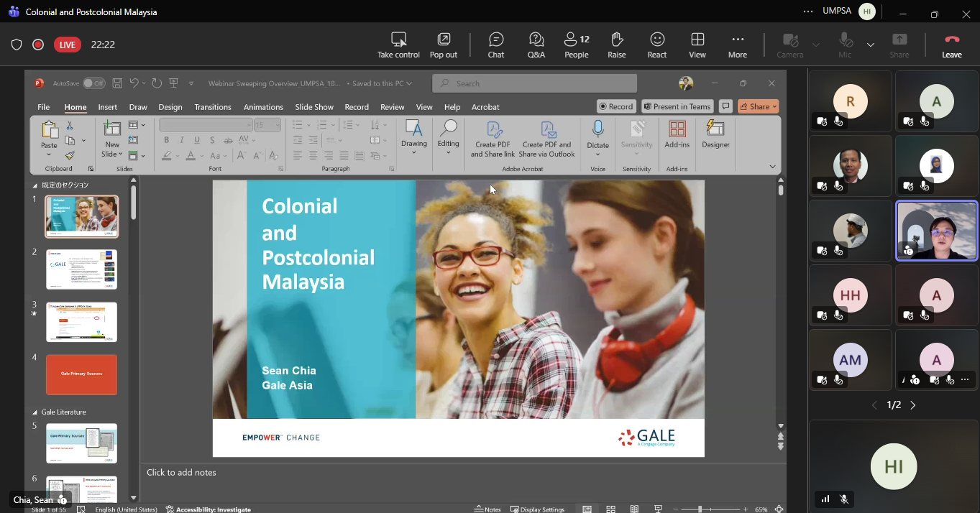Screen dimensions: 980x513
Task: Click the Cut scissors icon in PowerPoint
Action: [x=70, y=126]
